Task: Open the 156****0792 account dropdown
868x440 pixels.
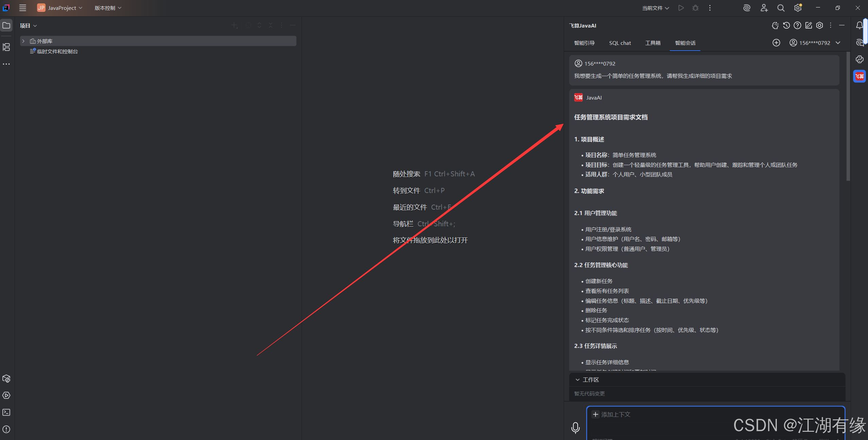Action: tap(815, 43)
